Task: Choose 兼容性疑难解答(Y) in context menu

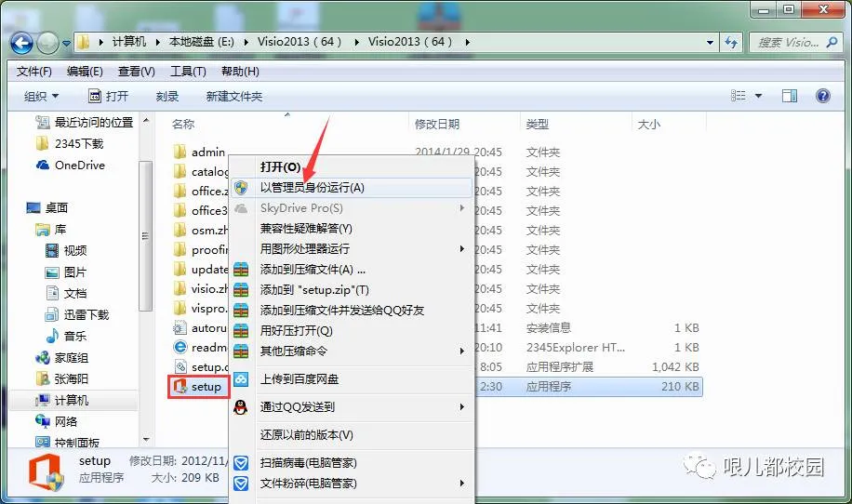Action: click(352, 228)
